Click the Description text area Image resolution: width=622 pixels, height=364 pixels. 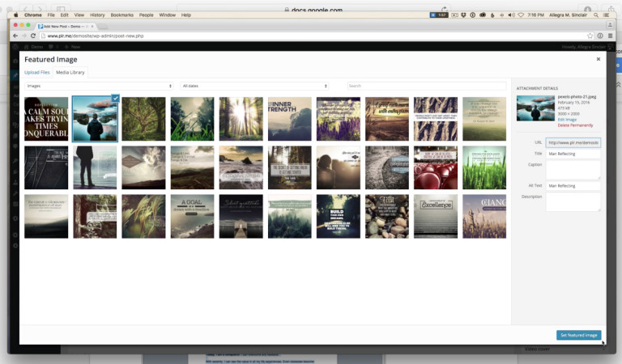[x=573, y=201]
